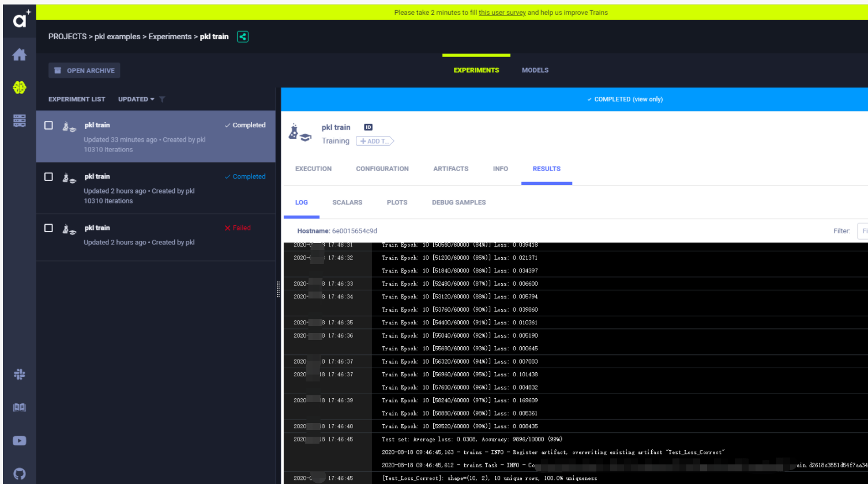Viewport: 868px width, 484px height.
Task: Open the GitHub repository icon
Action: (20, 474)
